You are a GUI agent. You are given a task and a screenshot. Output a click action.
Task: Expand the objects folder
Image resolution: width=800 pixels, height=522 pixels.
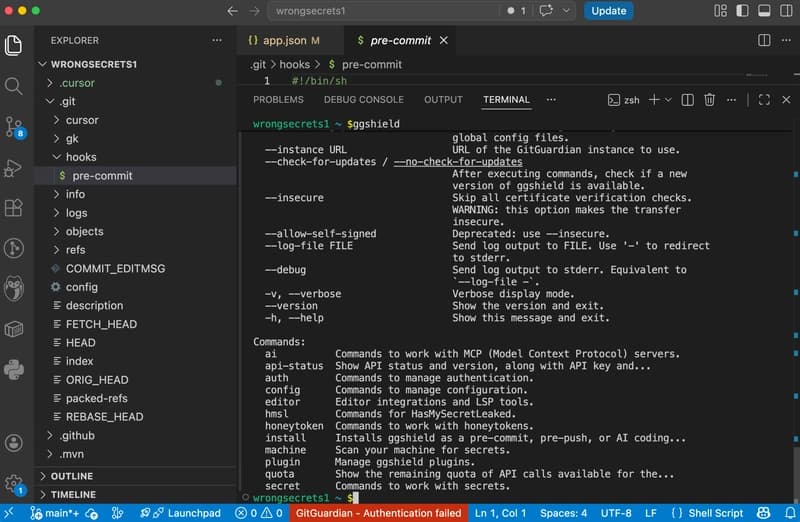point(136,231)
